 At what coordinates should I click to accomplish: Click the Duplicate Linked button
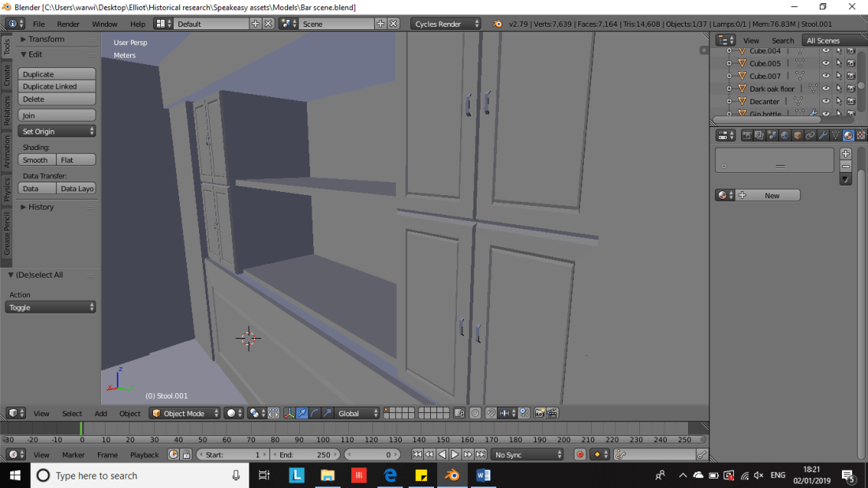(57, 87)
